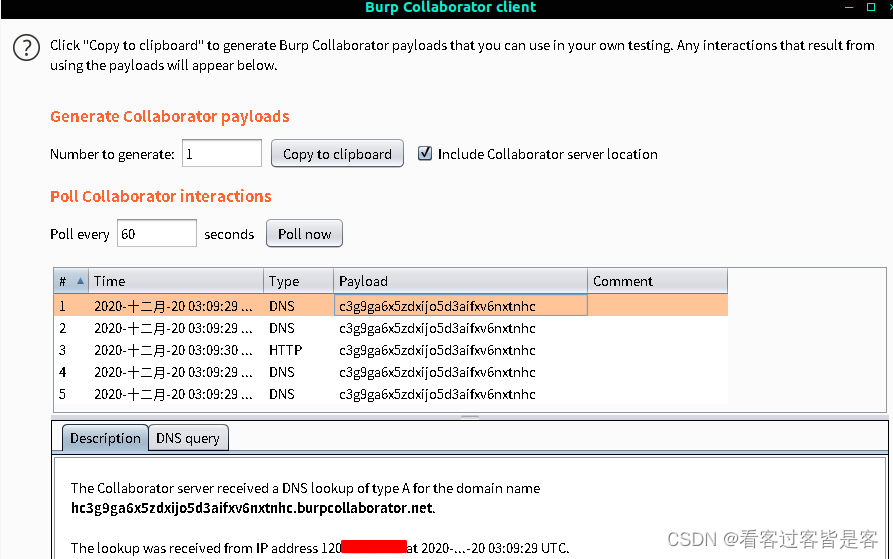Click the Copy to clipboard button
893x559 pixels.
click(x=337, y=154)
